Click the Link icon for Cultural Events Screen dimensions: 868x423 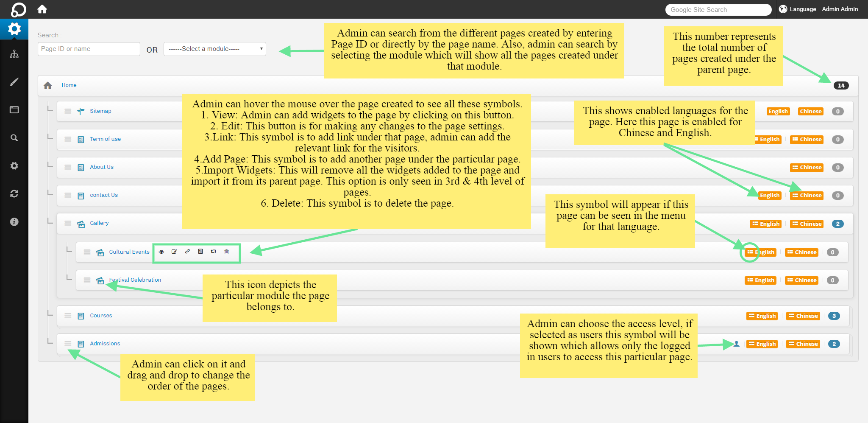point(187,252)
